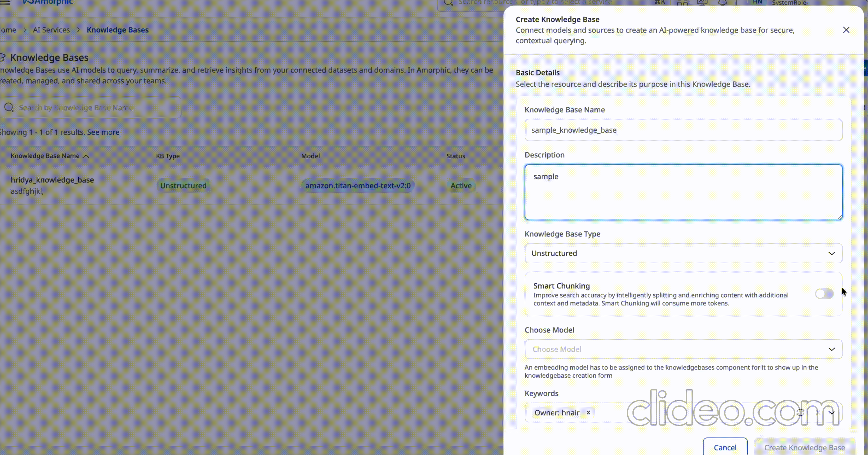Click the Knowledge Bases breadcrumb
Viewport: 868px width, 455px height.
pyautogui.click(x=118, y=30)
